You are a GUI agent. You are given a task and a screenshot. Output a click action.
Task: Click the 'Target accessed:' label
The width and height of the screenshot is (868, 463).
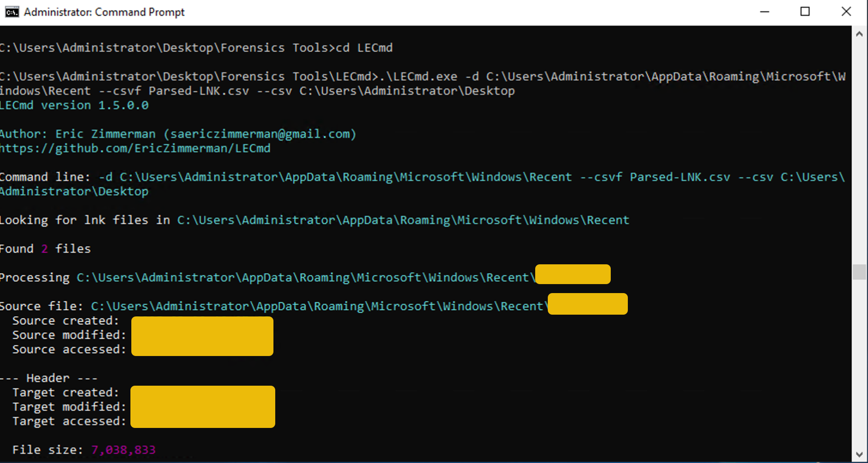[x=69, y=422]
